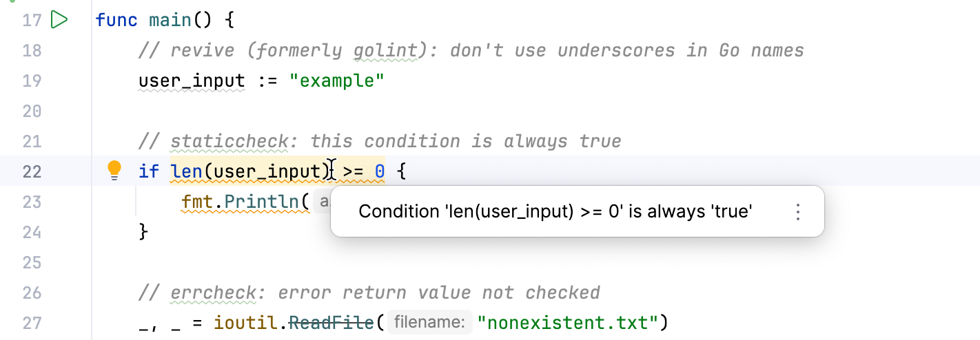Click the green Run gutter icon beside main
The width and height of the screenshot is (980, 340).
point(60,20)
